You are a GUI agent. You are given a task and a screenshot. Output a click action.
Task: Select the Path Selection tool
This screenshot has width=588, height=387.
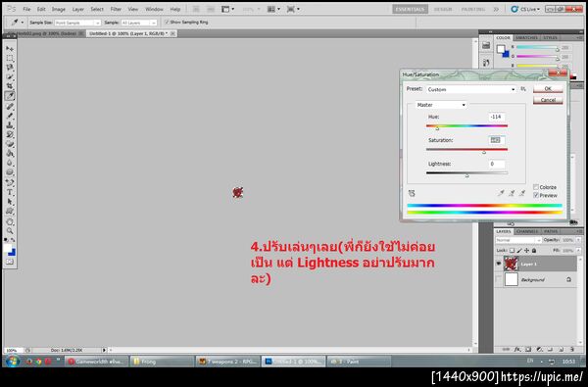pyautogui.click(x=10, y=202)
